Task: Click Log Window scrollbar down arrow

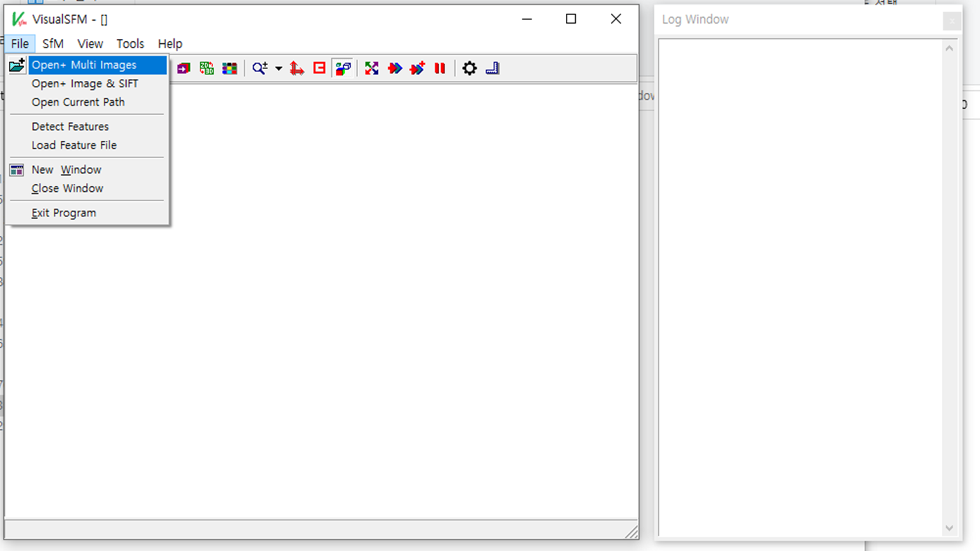Action: point(949,528)
